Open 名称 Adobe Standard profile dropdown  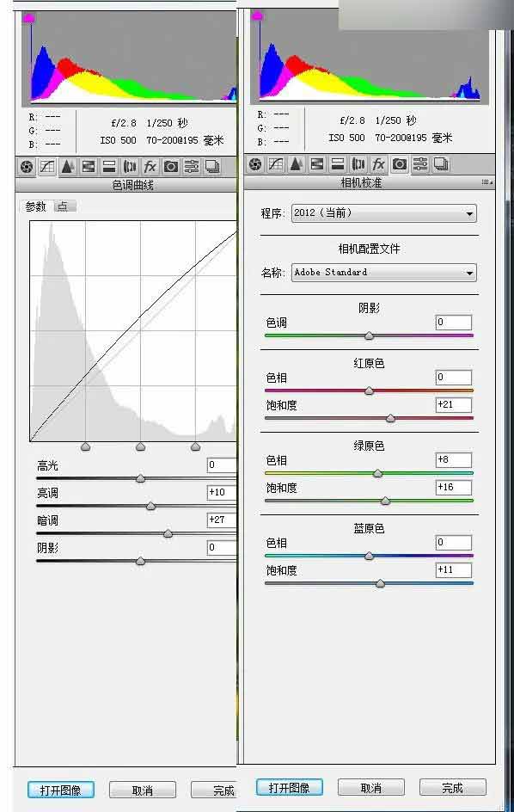(x=383, y=273)
